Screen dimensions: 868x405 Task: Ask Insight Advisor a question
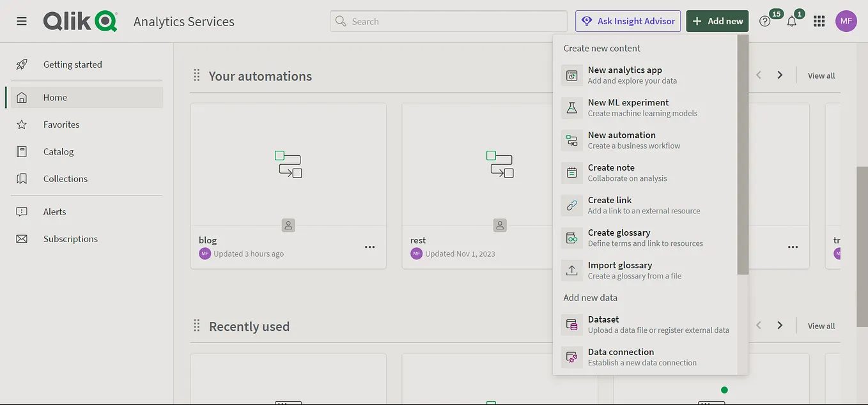click(628, 20)
